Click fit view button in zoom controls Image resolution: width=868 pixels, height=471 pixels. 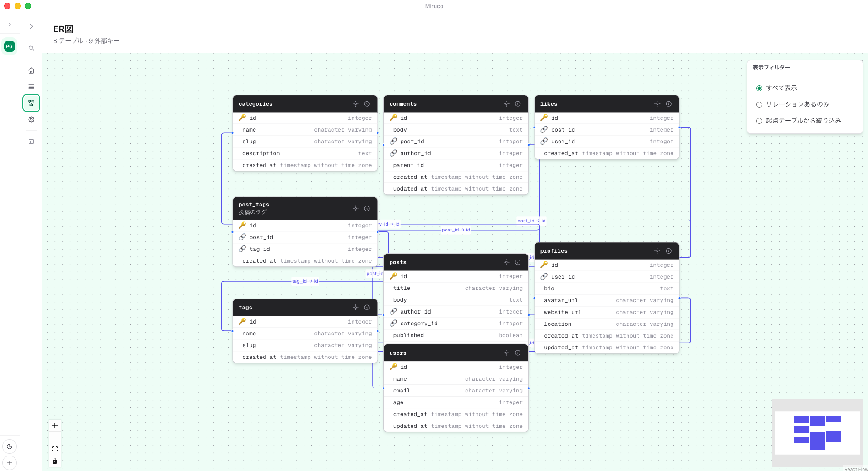click(x=55, y=449)
